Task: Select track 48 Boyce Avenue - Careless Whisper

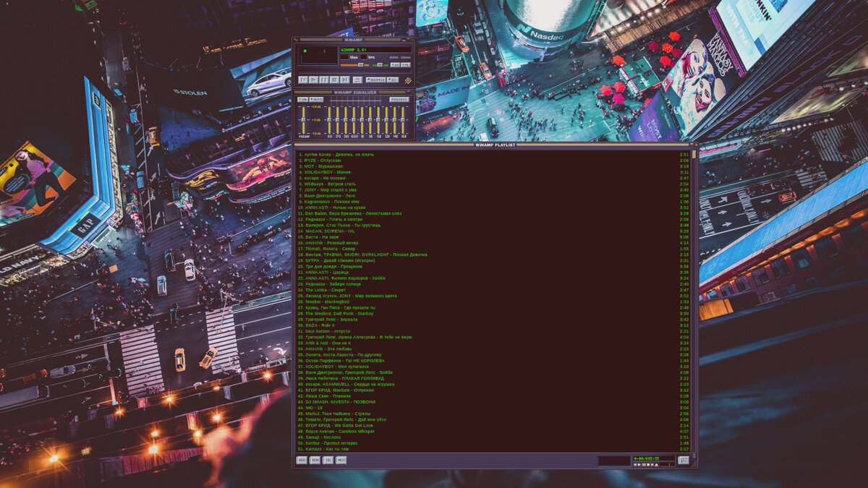Action: click(493, 432)
